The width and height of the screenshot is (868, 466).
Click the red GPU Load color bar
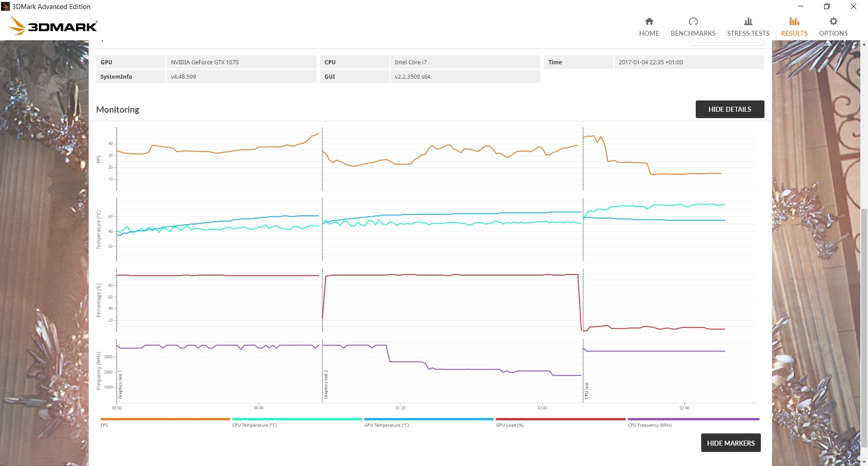[561, 419]
